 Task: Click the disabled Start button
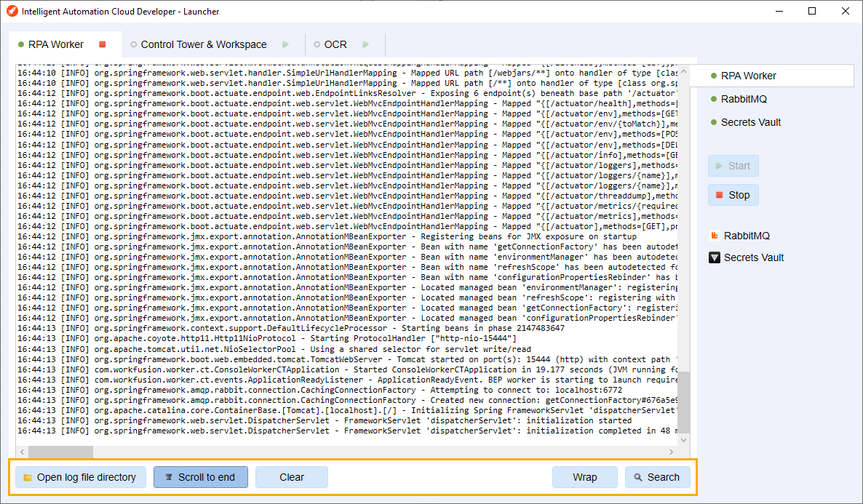[733, 166]
